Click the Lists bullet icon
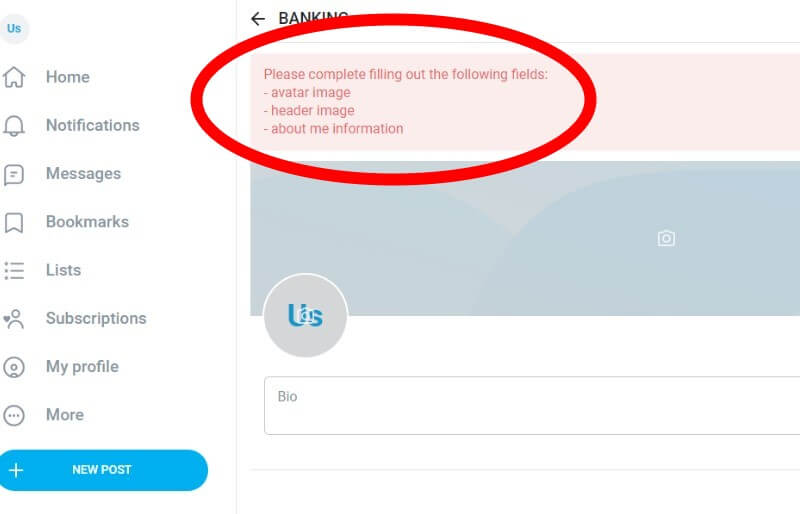The image size is (800, 514). 14,271
